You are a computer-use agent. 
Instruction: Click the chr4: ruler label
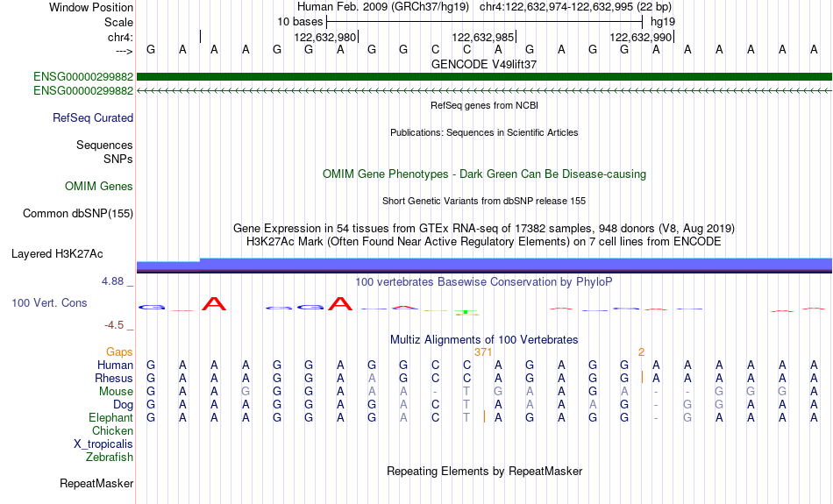pos(120,37)
